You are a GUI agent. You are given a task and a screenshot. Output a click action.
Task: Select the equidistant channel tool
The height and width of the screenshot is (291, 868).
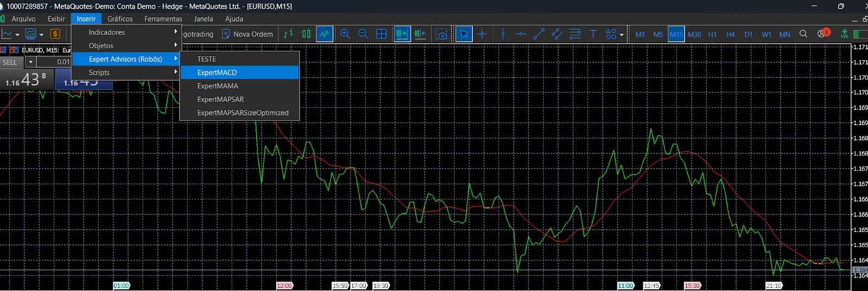point(557,34)
